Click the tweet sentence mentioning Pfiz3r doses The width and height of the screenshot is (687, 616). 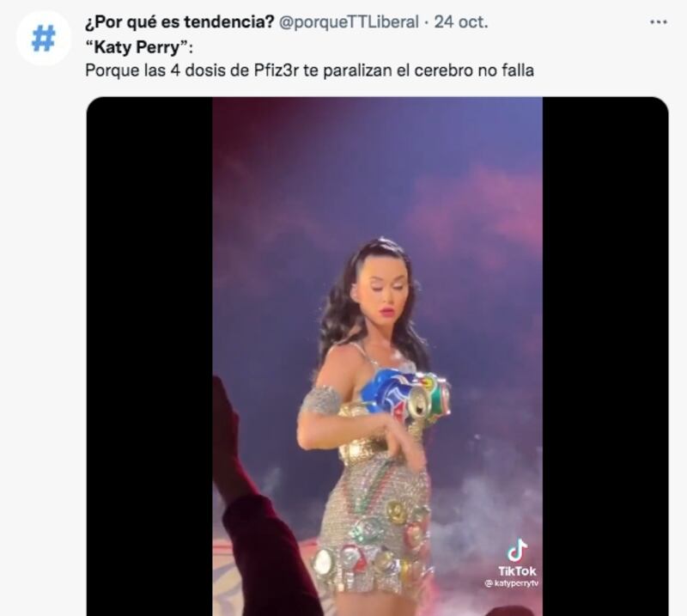coord(309,71)
